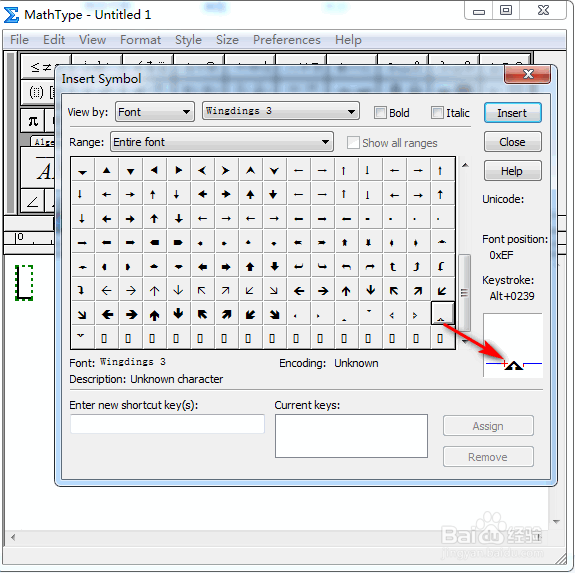Open the View by Font dropdown
This screenshot has width=575, height=573.
click(x=155, y=111)
